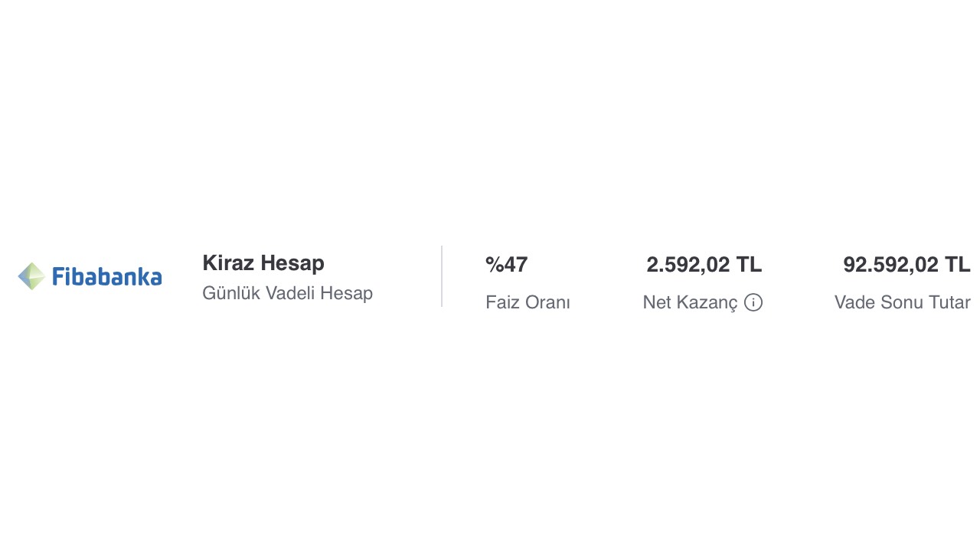Click the word Tutar in the total label
The image size is (980, 551).
[x=948, y=302]
